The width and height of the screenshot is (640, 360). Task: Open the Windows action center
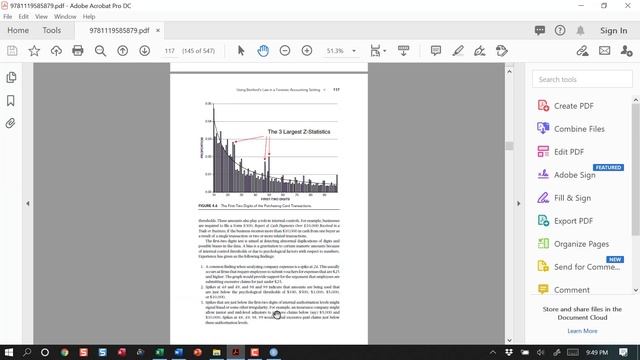[x=623, y=352]
